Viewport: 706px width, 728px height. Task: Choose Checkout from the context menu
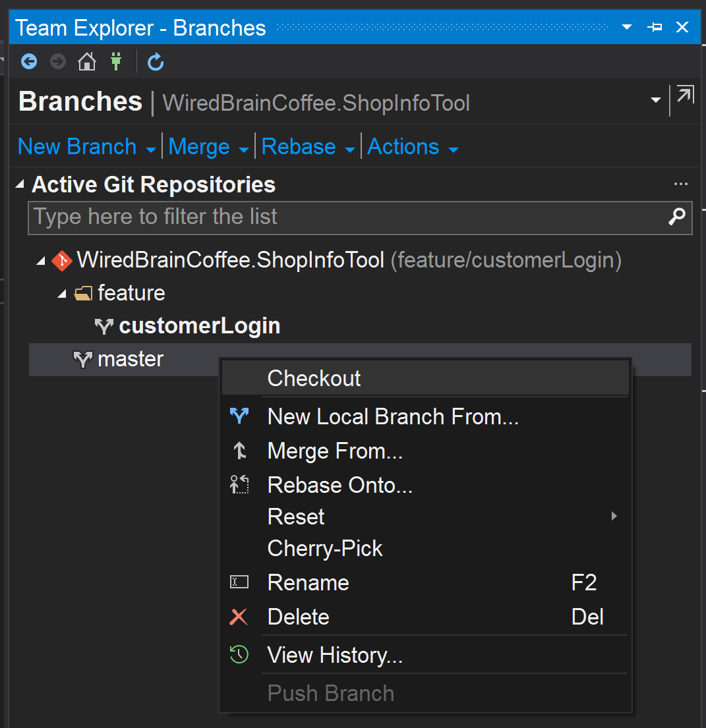click(x=314, y=378)
